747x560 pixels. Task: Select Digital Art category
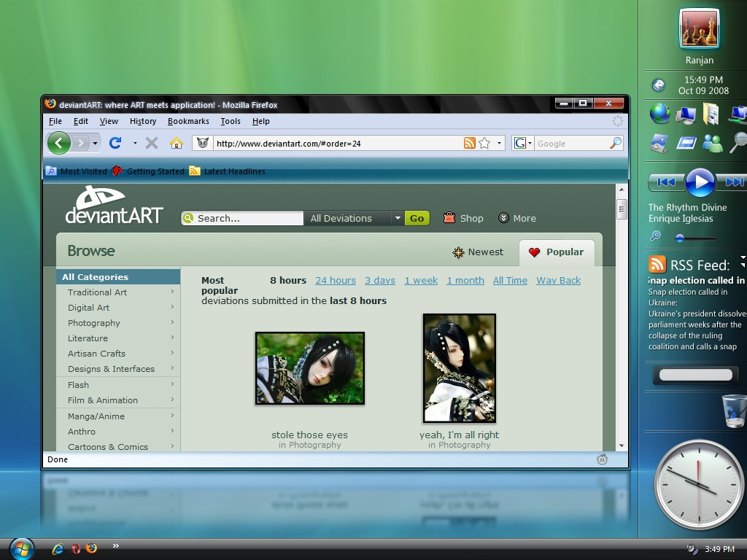pos(88,307)
